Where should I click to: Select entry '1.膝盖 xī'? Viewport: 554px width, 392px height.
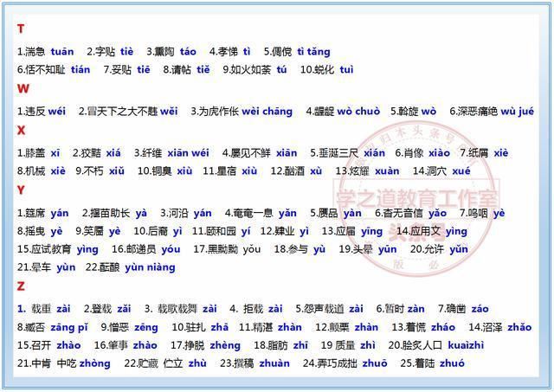[38, 153]
